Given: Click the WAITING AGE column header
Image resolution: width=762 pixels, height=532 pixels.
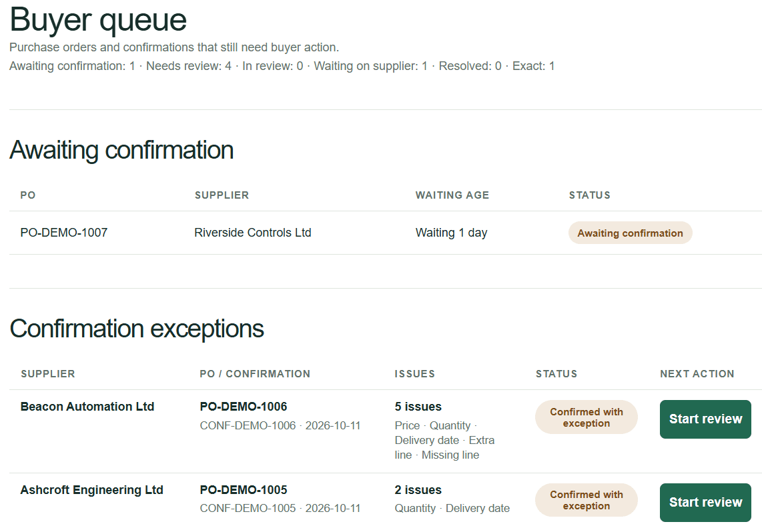Looking at the screenshot, I should coord(452,195).
